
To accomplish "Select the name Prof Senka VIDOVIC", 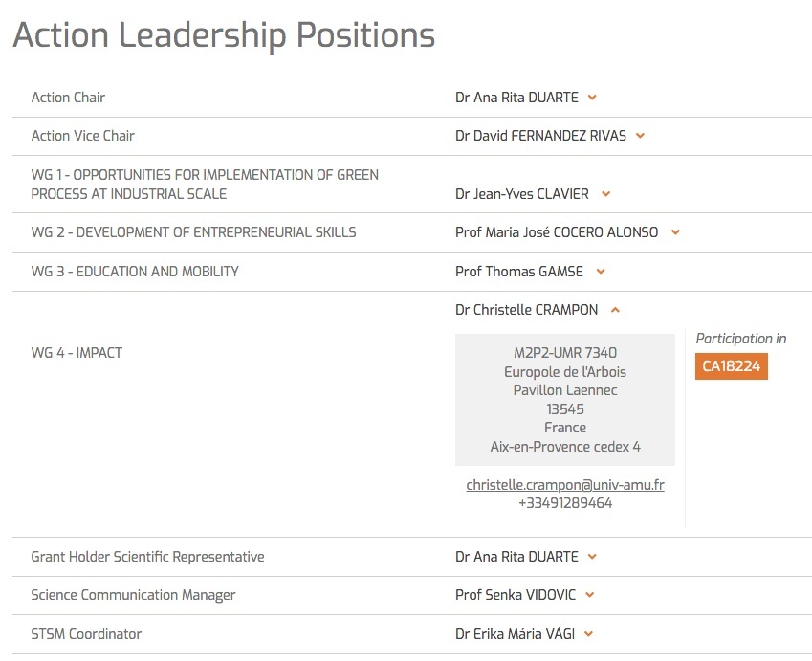I will pyautogui.click(x=516, y=595).
